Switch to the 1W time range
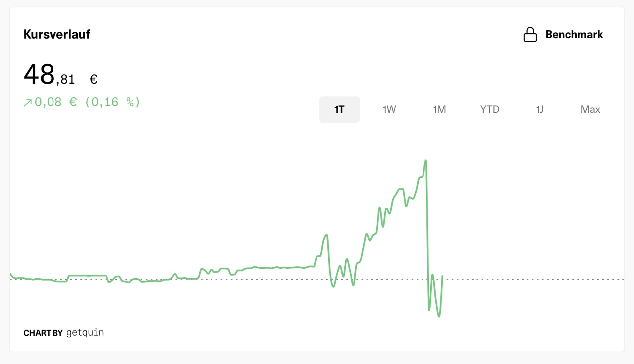634x364 pixels. 389,109
